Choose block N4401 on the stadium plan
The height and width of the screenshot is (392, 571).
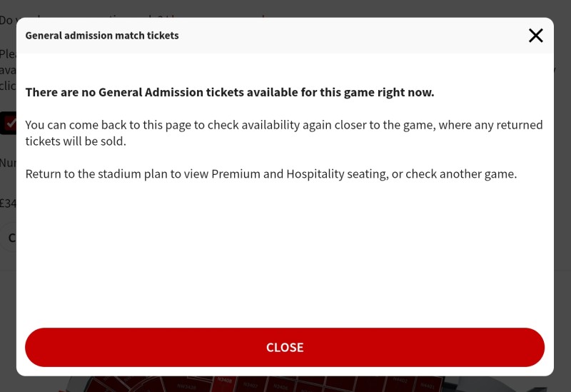click(427, 385)
